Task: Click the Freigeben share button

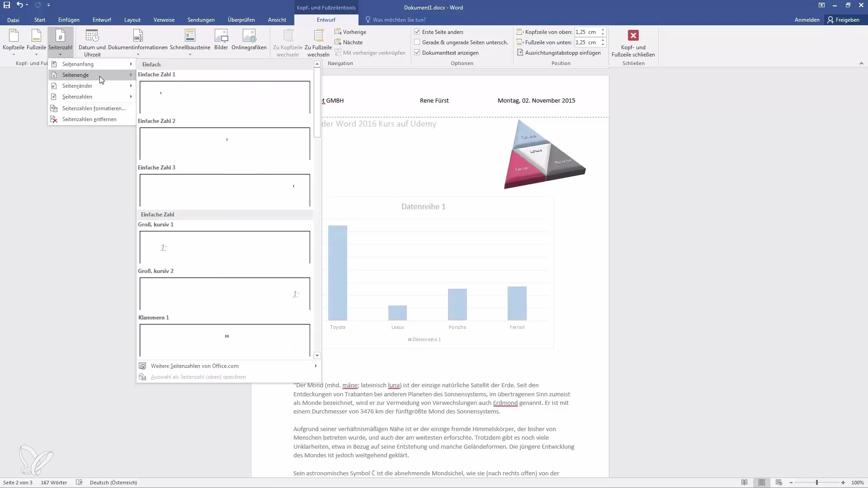Action: (x=844, y=20)
